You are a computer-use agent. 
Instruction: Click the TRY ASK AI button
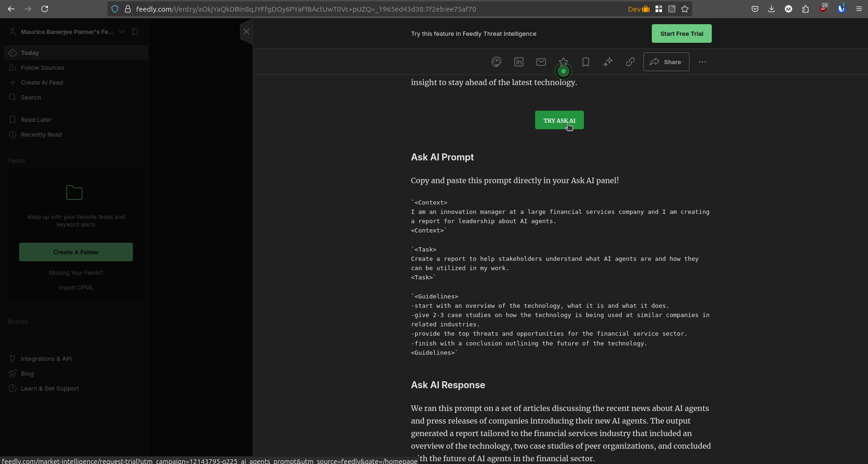click(x=559, y=120)
